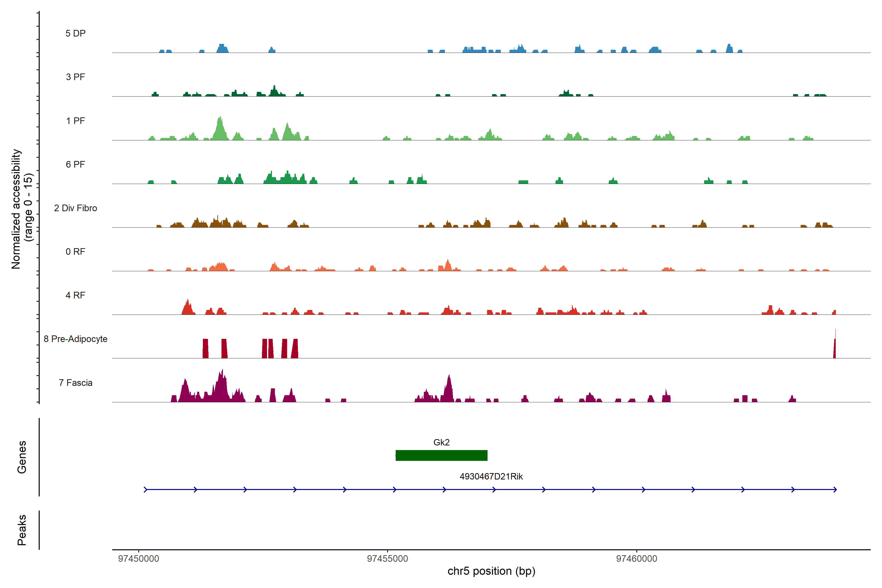Screen dimensions: 882x588
Task: Select the 3 PF track label
Action: (75, 77)
